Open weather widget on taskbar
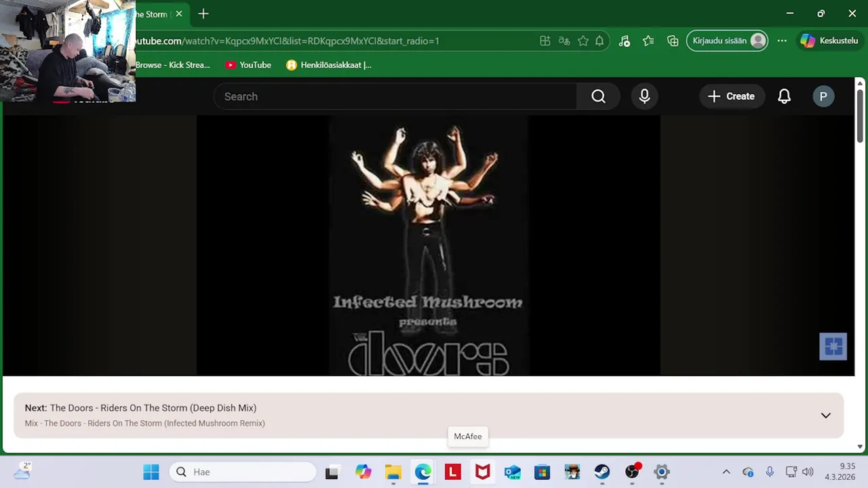868x488 pixels. click(x=22, y=471)
